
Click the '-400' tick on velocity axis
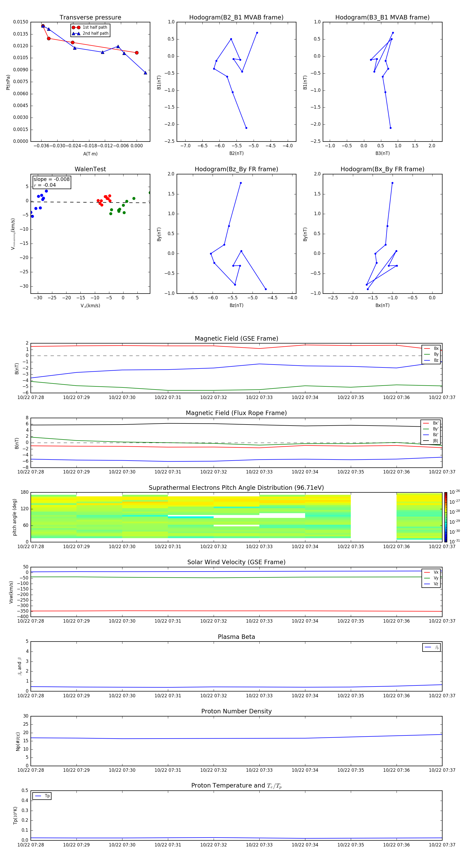(23, 617)
